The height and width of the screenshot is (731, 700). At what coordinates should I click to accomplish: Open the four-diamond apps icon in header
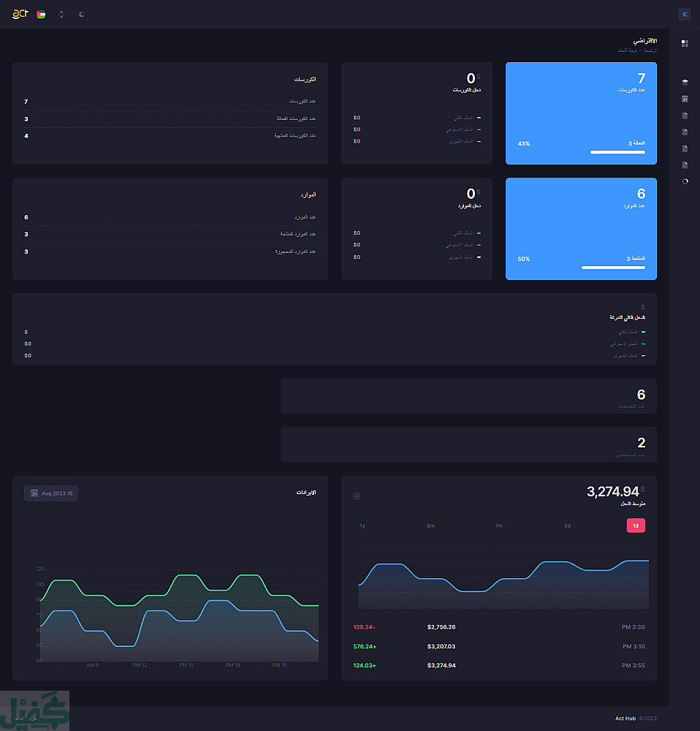[x=61, y=15]
